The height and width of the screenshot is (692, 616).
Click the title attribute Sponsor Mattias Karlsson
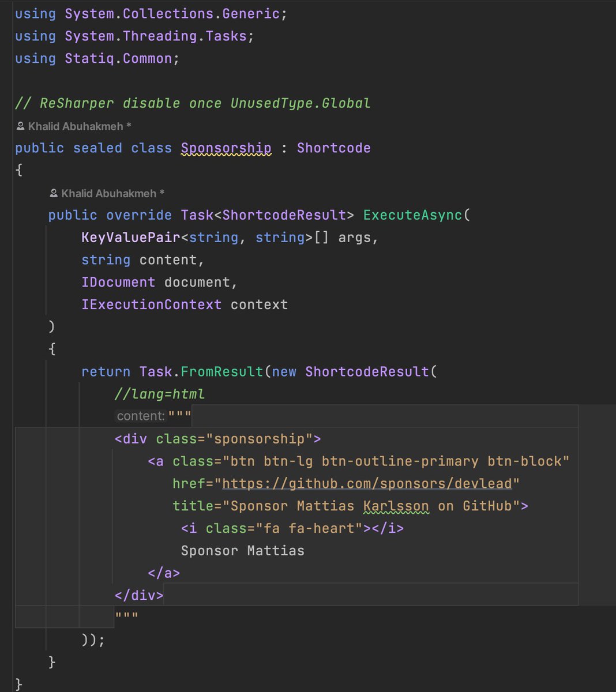click(x=350, y=506)
